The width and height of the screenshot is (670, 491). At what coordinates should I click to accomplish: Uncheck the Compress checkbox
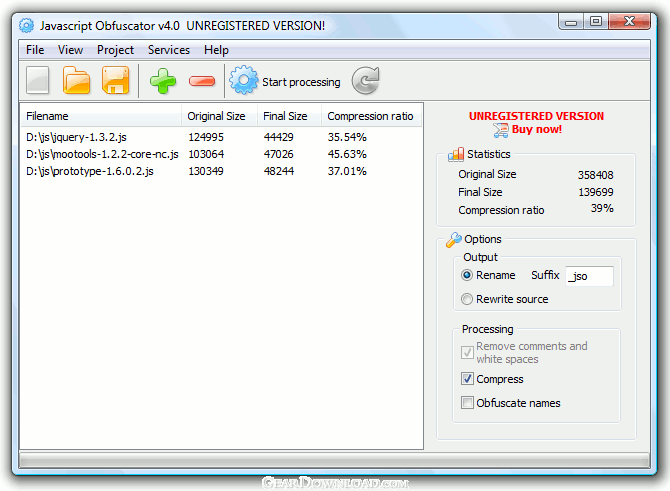[467, 379]
